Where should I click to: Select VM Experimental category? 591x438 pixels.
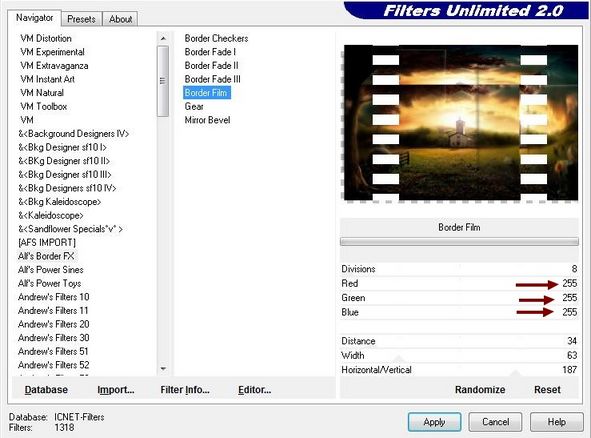click(52, 52)
